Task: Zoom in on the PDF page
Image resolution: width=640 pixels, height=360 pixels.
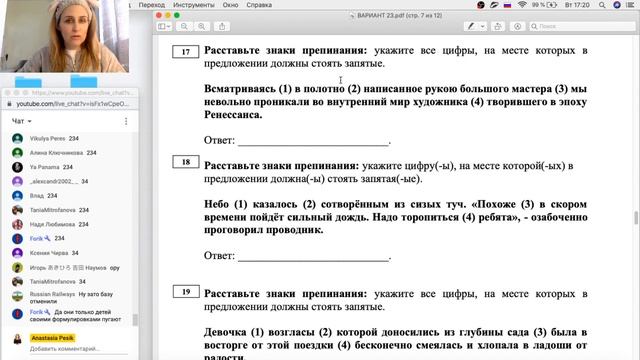Action: 202,27
